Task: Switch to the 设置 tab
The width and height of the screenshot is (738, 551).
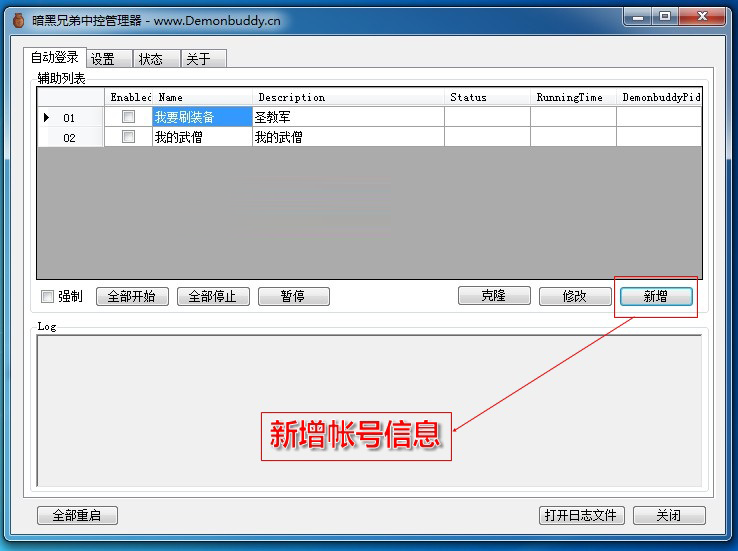Action: [103, 59]
